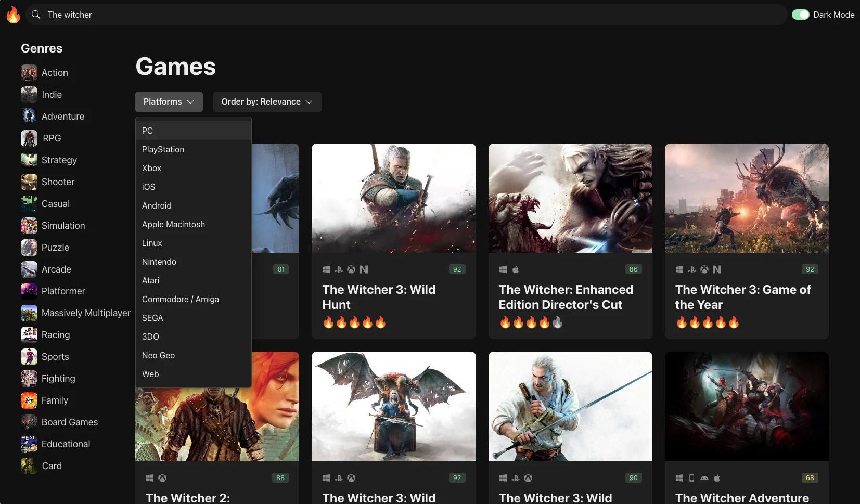The width and height of the screenshot is (860, 504).
Task: Click the Fighting genre thumbnail icon
Action: [x=29, y=379]
